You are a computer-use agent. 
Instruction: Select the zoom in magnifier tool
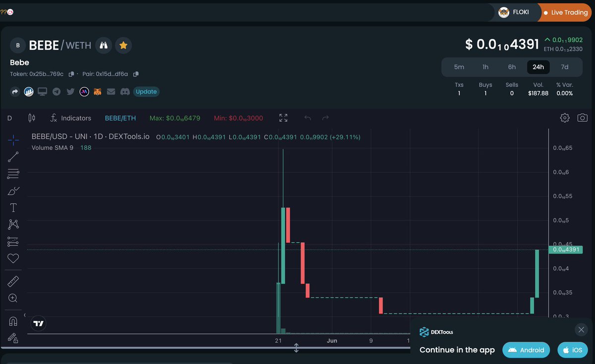pos(13,298)
